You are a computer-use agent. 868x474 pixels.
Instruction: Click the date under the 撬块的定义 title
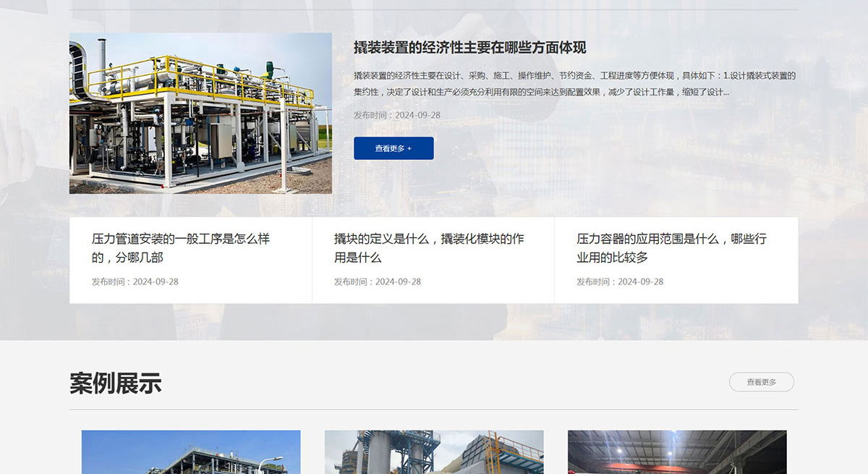[x=377, y=282]
